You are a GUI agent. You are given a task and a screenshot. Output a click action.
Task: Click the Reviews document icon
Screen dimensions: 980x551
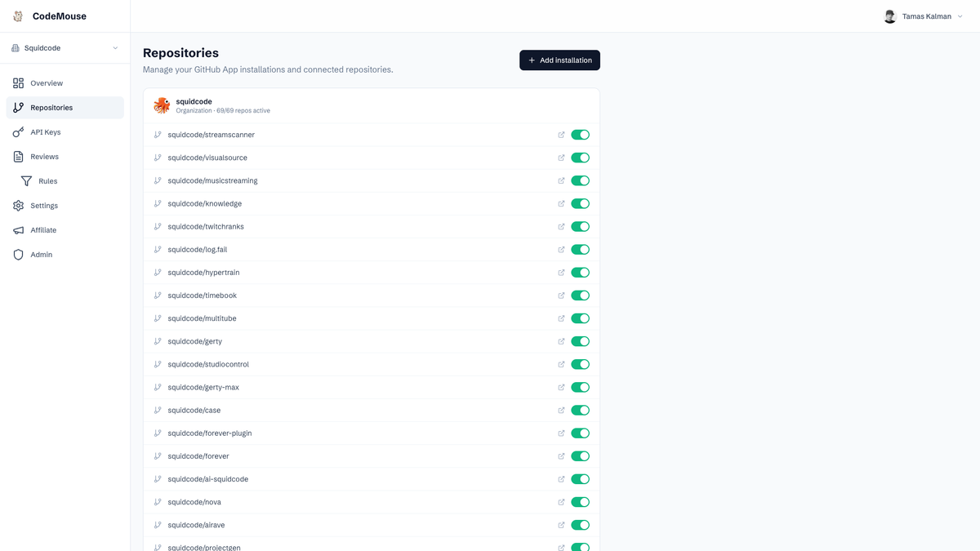tap(18, 157)
